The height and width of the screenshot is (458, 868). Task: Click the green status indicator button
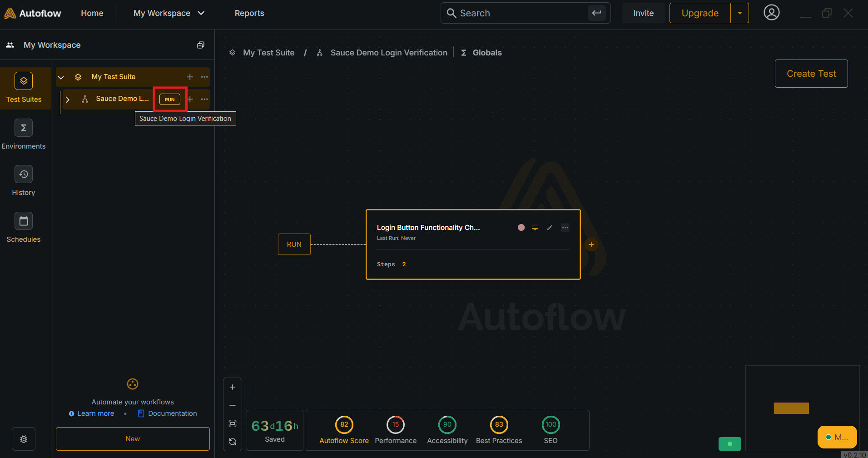click(730, 444)
